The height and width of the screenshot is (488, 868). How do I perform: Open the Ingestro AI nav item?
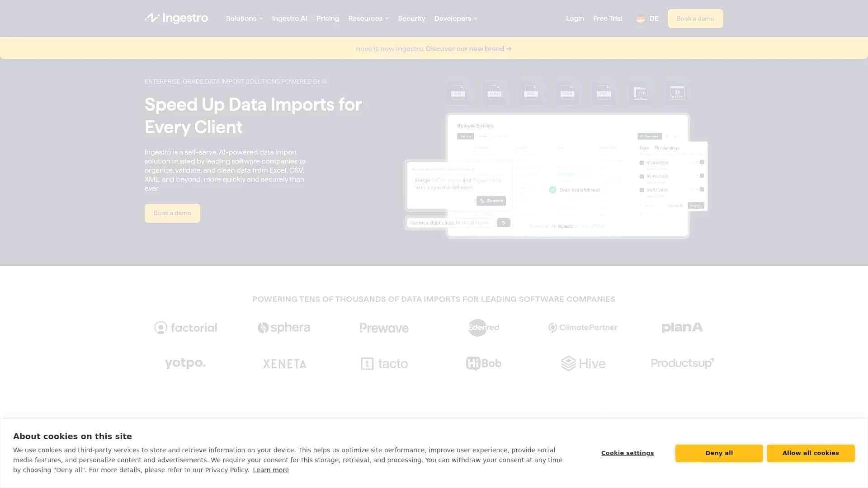pos(289,19)
